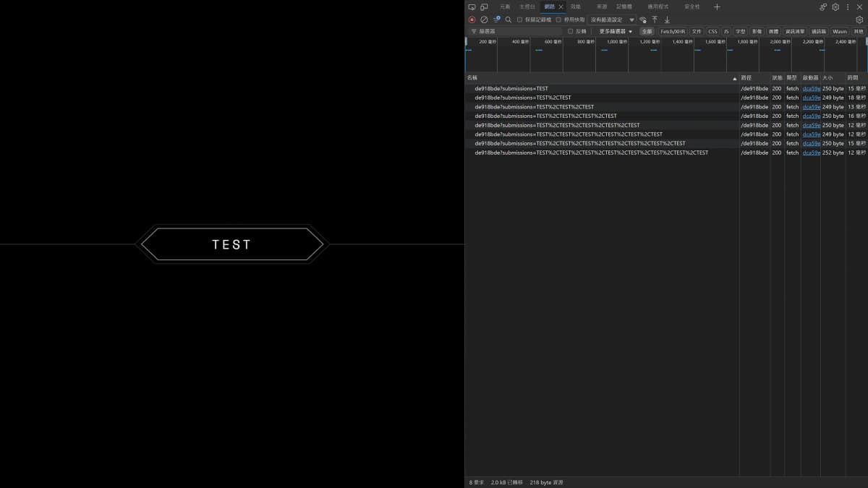
Task: Select the request row taking 16 毫秒
Action: (x=666, y=116)
